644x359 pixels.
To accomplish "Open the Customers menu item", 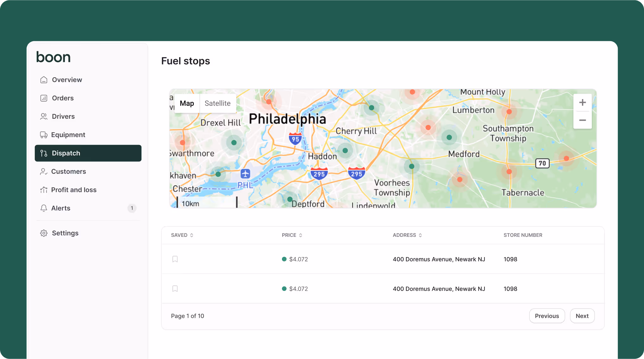I will tap(68, 172).
